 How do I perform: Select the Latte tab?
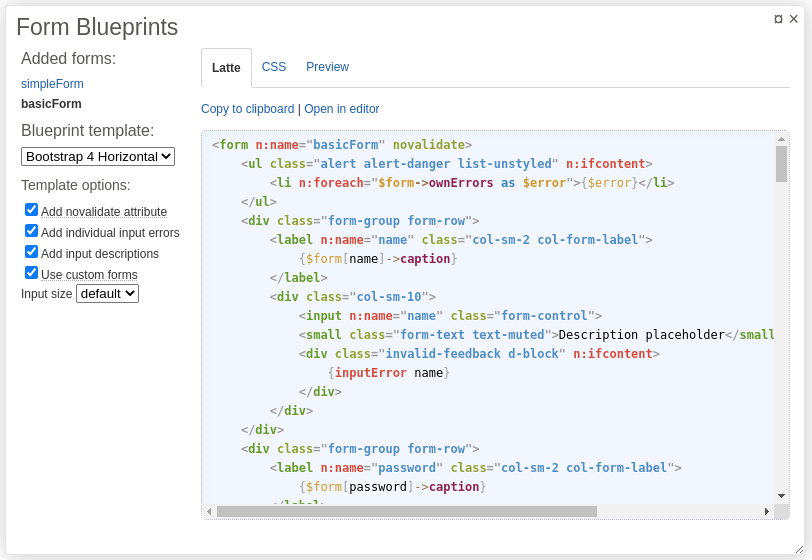226,68
